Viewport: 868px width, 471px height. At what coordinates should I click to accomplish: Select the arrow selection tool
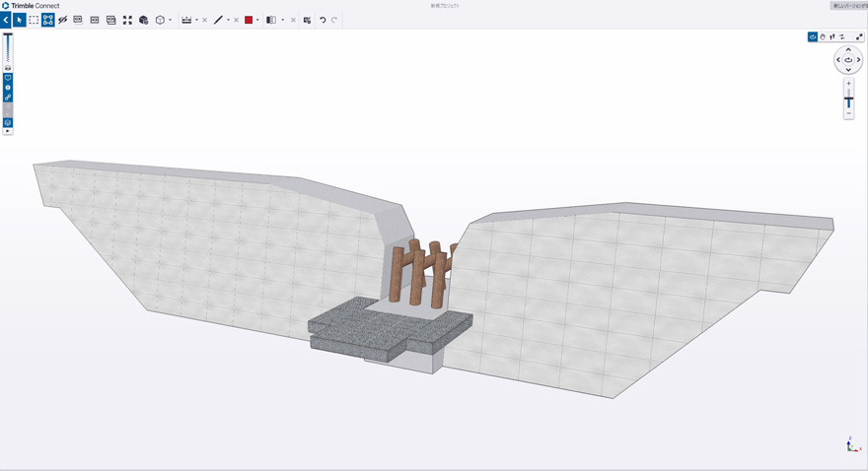click(x=19, y=20)
